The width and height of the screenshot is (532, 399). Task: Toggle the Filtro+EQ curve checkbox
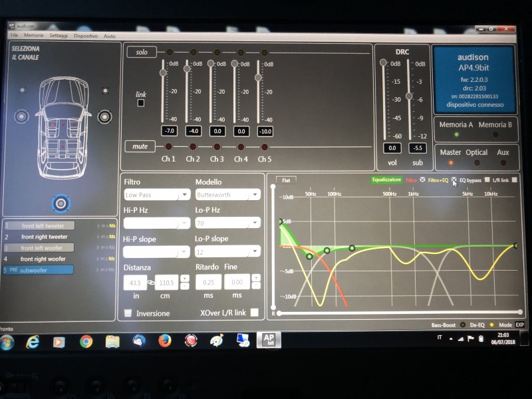(x=454, y=180)
